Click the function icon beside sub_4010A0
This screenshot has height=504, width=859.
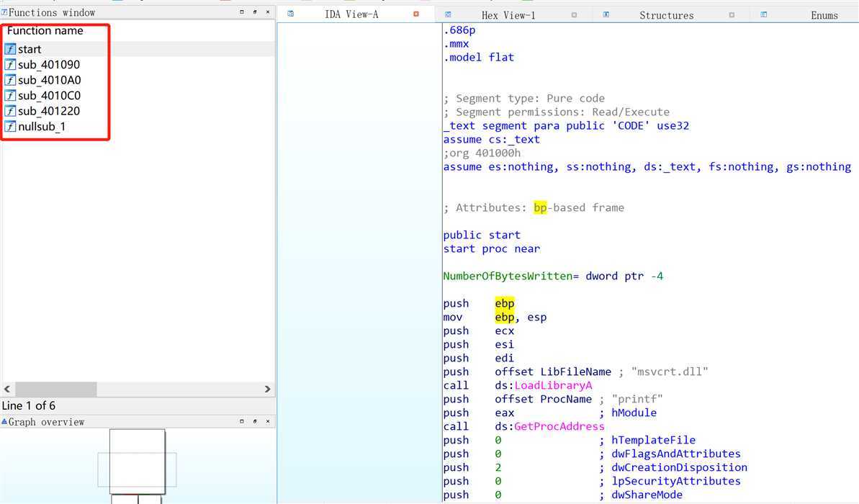(10, 80)
